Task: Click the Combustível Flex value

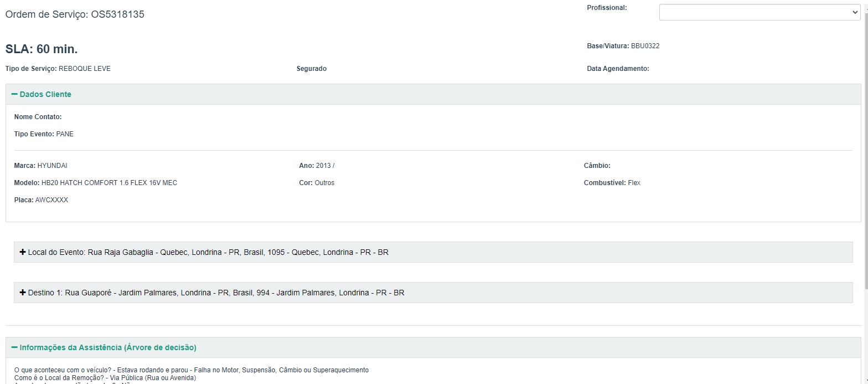Action: click(x=634, y=183)
